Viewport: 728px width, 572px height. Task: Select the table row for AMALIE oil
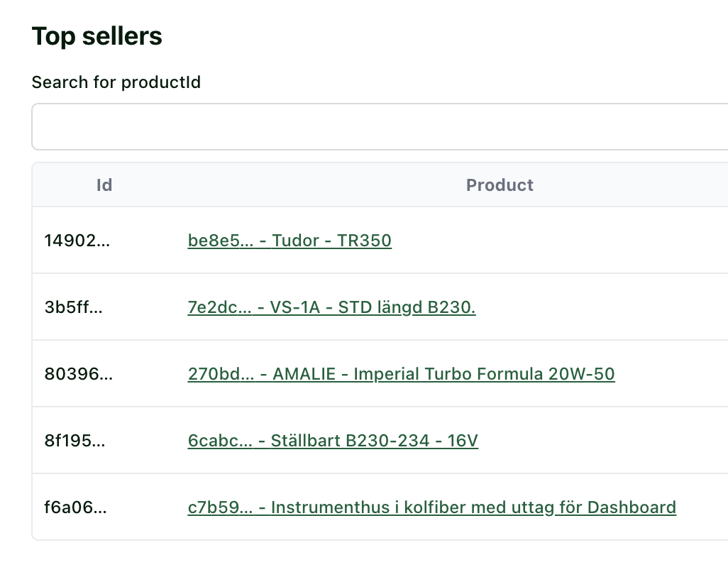coord(667,374)
